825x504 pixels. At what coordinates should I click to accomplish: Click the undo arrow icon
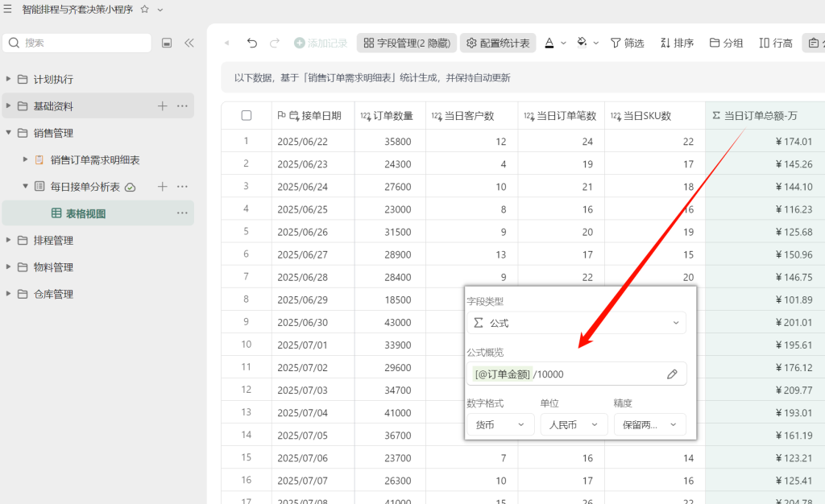pos(252,43)
